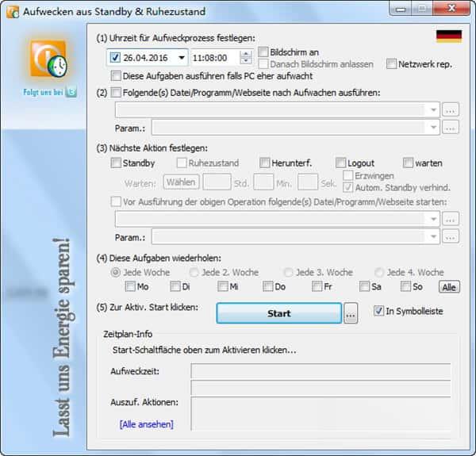
Task: Click the orange WakeupOnStandBy clock logo
Action: click(48, 59)
